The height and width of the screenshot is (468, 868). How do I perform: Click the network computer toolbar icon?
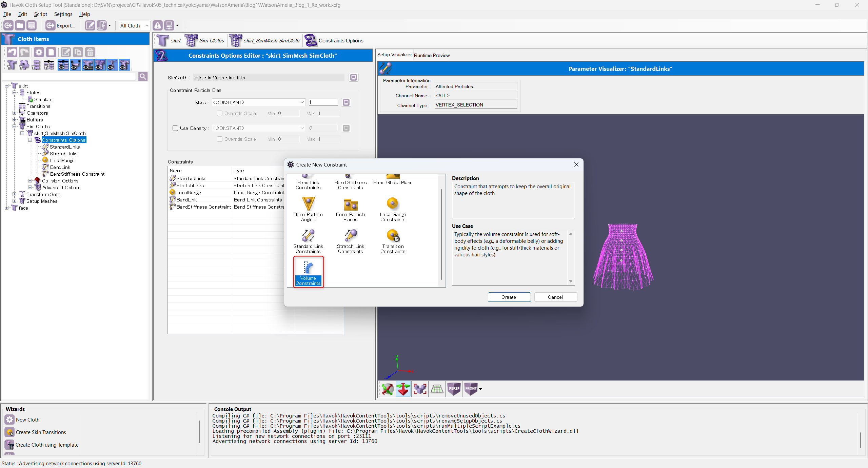click(169, 25)
